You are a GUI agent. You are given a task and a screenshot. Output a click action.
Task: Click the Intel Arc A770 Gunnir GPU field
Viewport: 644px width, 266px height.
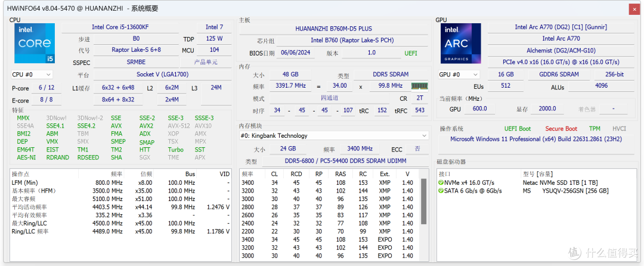pos(561,27)
